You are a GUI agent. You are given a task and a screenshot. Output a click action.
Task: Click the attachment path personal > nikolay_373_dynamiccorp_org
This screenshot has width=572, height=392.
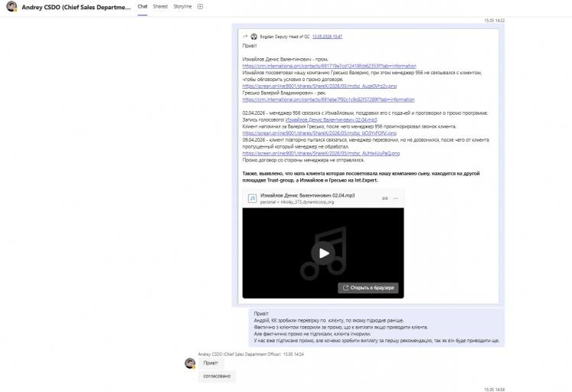pos(297,202)
